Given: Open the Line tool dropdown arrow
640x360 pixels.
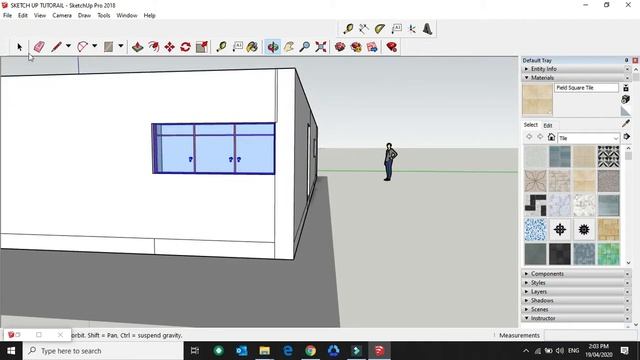Looking at the screenshot, I should (68, 46).
